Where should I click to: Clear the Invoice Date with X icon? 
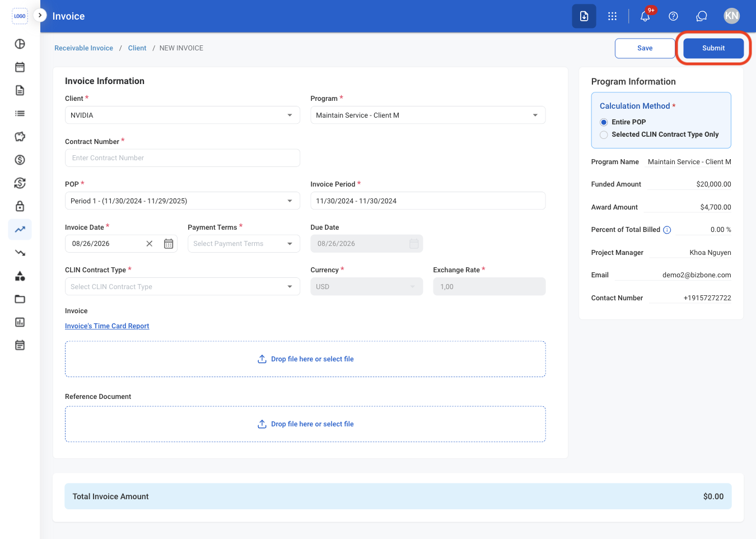[150, 244]
